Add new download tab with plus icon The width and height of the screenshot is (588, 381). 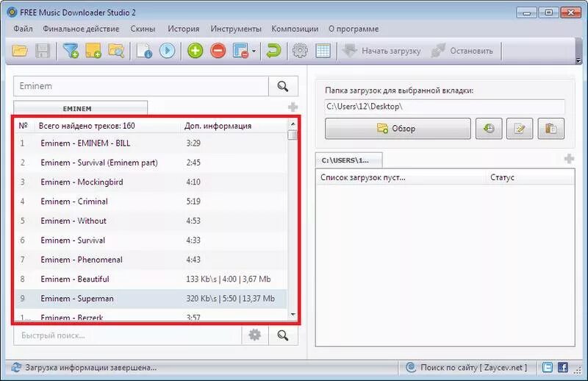tap(569, 159)
